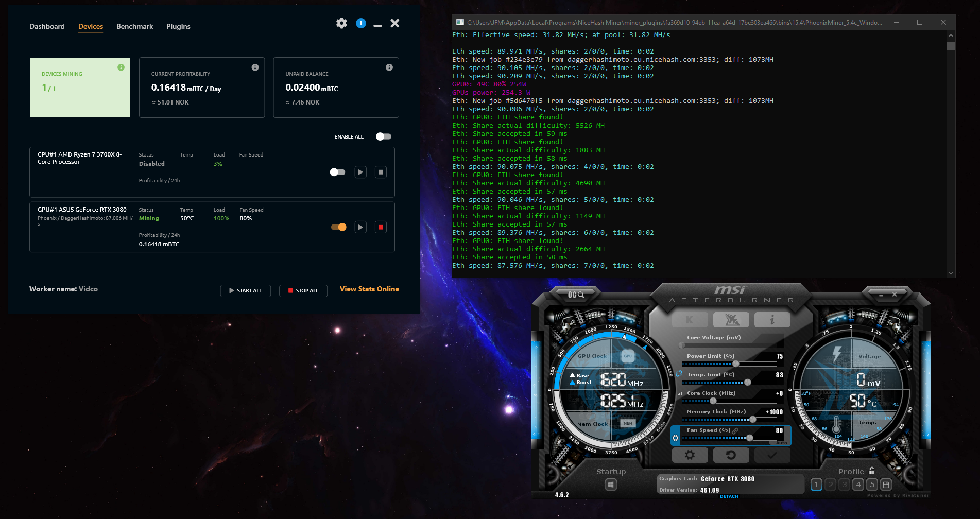Load Afterburner profile 5

(x=872, y=485)
